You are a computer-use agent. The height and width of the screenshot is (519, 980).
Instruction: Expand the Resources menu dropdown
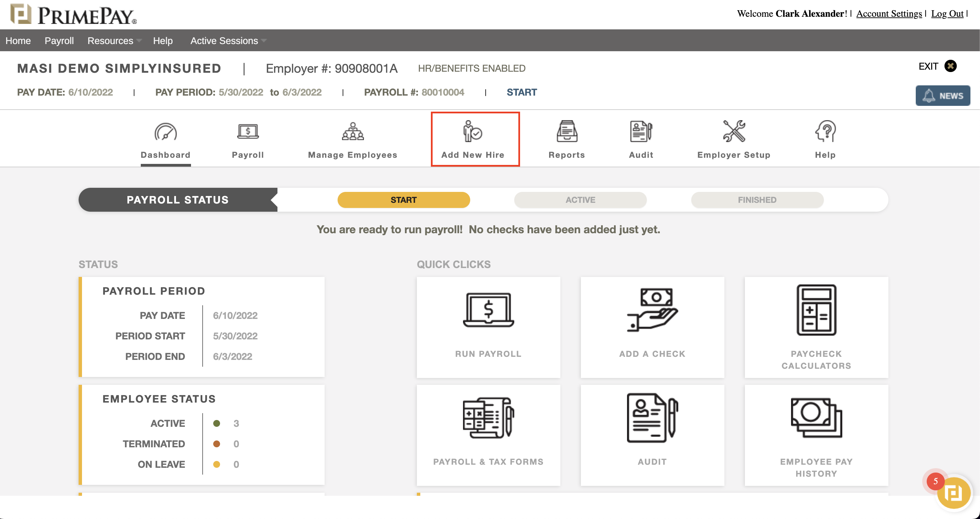point(114,41)
